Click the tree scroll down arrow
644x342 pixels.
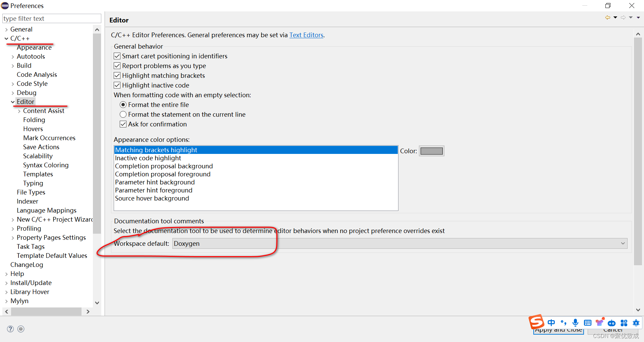click(97, 303)
